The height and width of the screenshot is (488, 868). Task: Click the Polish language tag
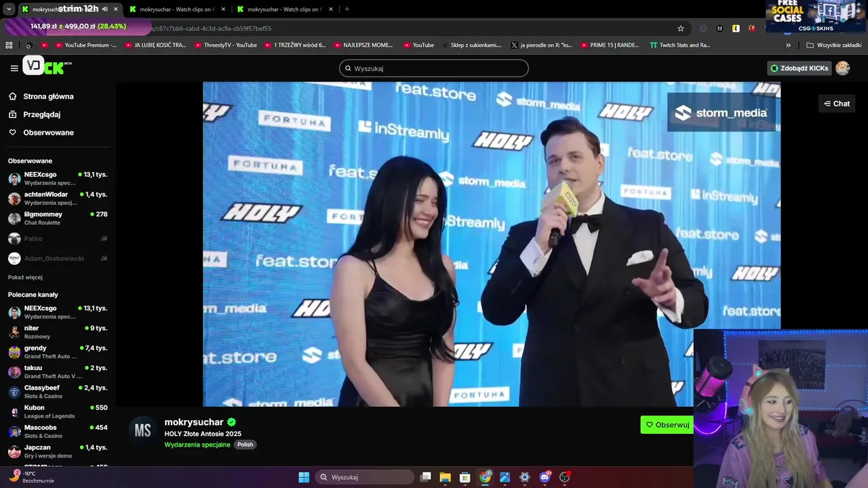pos(245,445)
